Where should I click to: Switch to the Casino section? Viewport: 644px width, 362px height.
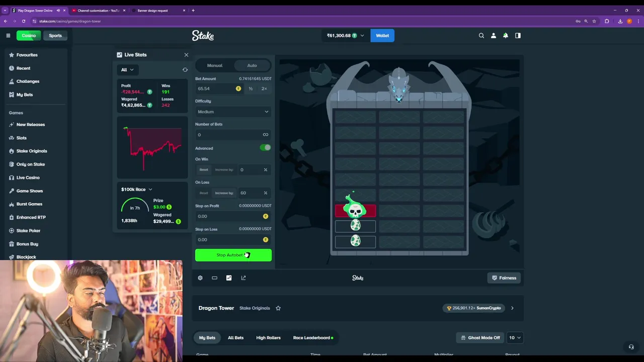tap(29, 36)
